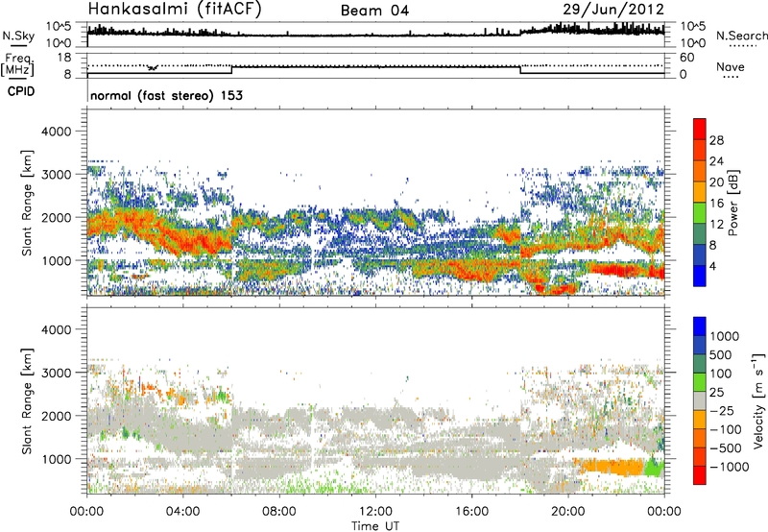Click the "−100" value on Velocity colorbar
Image resolution: width=768 pixels, height=532 pixels.
click(x=726, y=429)
